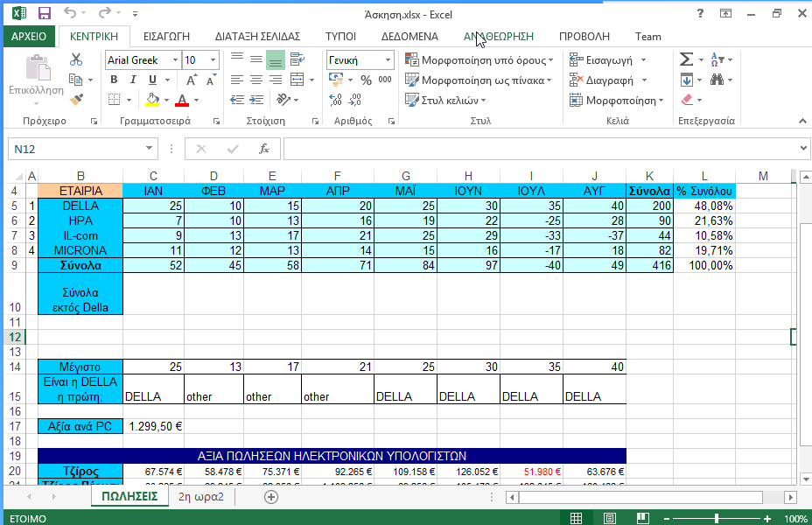Viewport: 812px width, 525px height.
Task: Apply the yellow fill color
Action: click(152, 100)
